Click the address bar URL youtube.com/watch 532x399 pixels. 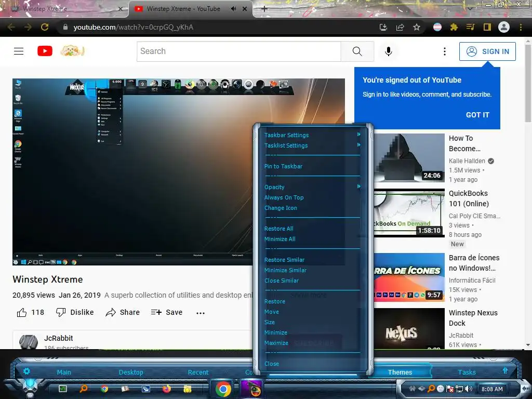pos(134,27)
